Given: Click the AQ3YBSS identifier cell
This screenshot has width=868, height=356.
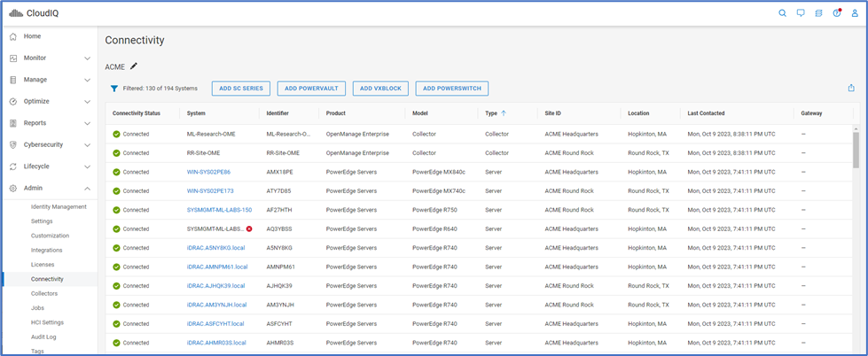Looking at the screenshot, I should tap(280, 228).
